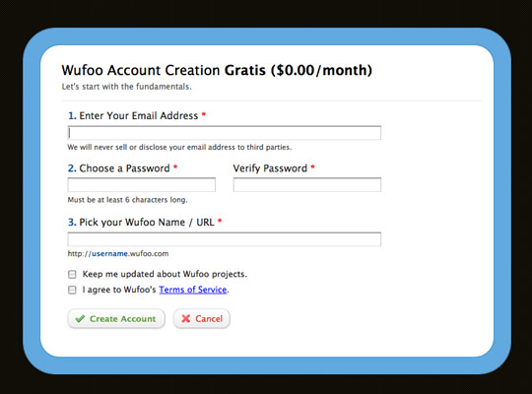Click 'Must be at least 6 characters long.' hint
Screen dimensions: 532x394
[127, 200]
